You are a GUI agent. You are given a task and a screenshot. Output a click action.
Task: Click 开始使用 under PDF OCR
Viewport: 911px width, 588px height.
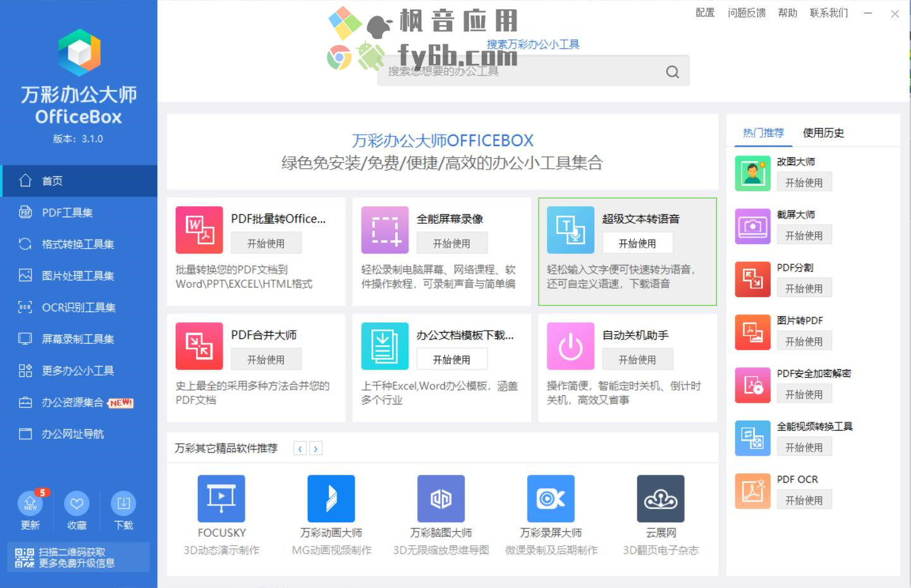(x=804, y=500)
